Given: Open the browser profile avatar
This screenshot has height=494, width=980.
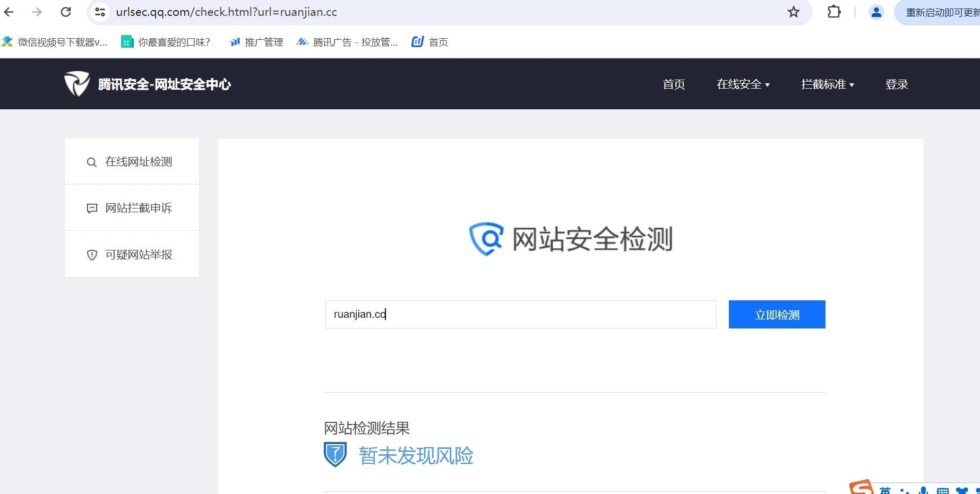Looking at the screenshot, I should [876, 12].
